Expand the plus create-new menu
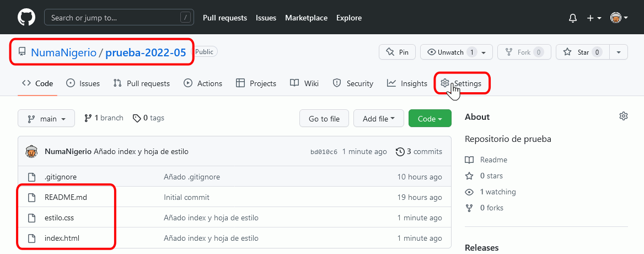644x254 pixels. pos(594,18)
